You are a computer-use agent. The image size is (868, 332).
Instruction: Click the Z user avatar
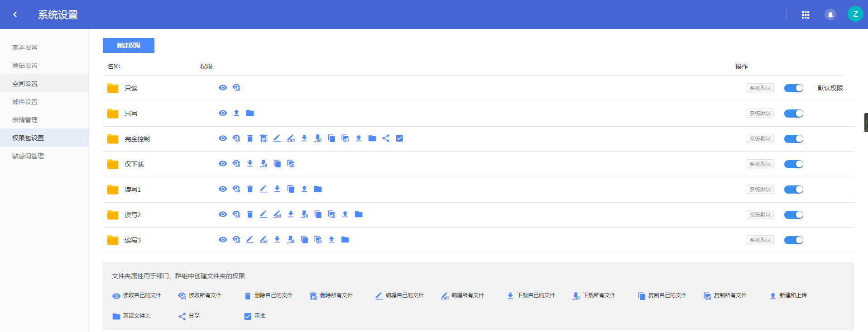click(855, 14)
